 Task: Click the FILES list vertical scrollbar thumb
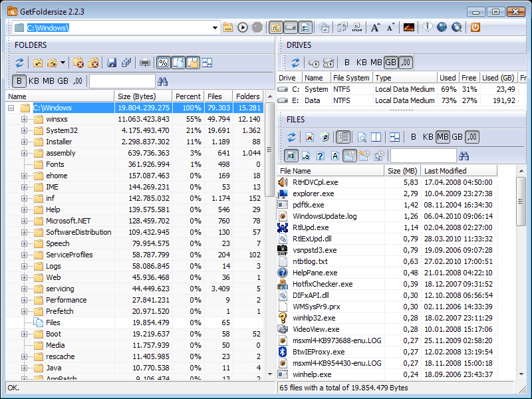click(x=521, y=201)
